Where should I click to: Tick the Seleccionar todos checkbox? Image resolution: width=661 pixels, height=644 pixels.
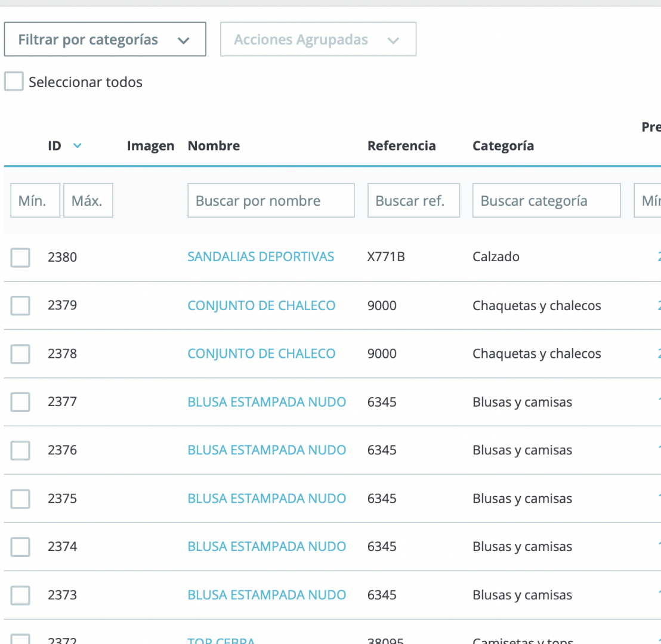(x=14, y=81)
